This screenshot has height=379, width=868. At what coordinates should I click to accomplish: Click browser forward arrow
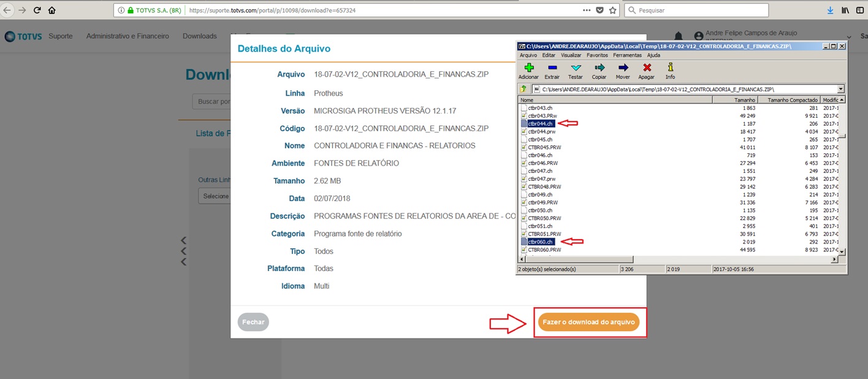click(22, 10)
